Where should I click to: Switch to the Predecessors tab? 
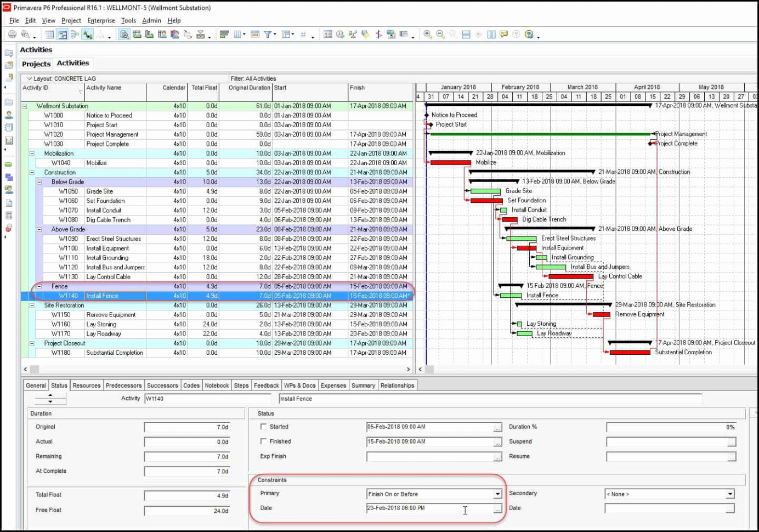[123, 385]
